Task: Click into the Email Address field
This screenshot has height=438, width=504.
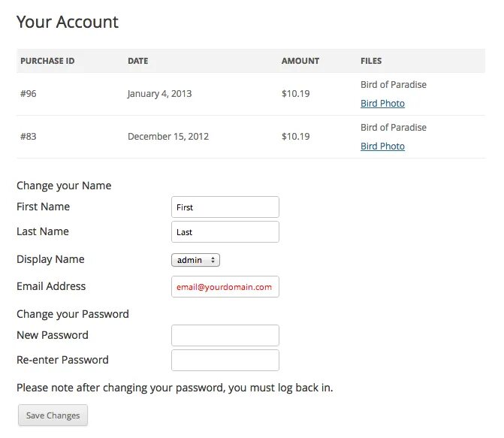Action: point(225,287)
